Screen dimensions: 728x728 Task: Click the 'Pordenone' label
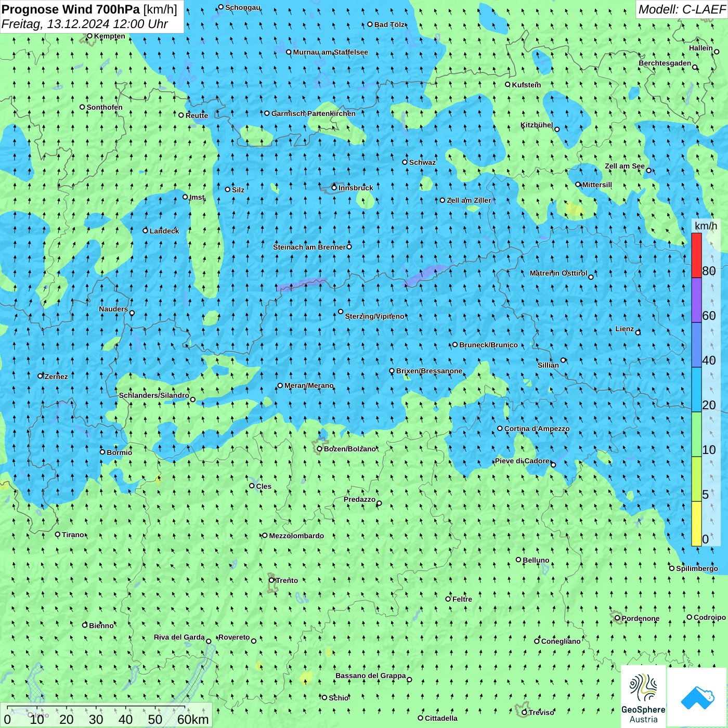(640, 618)
